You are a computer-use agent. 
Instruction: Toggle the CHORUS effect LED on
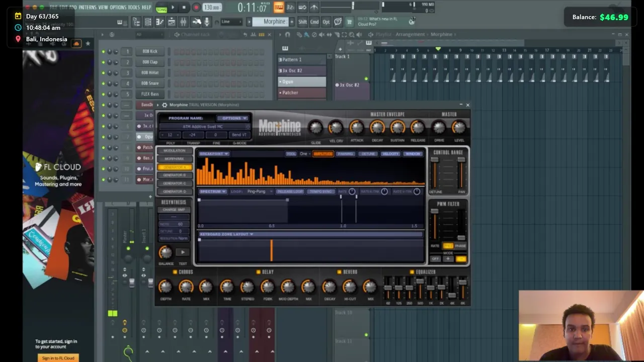(x=175, y=272)
